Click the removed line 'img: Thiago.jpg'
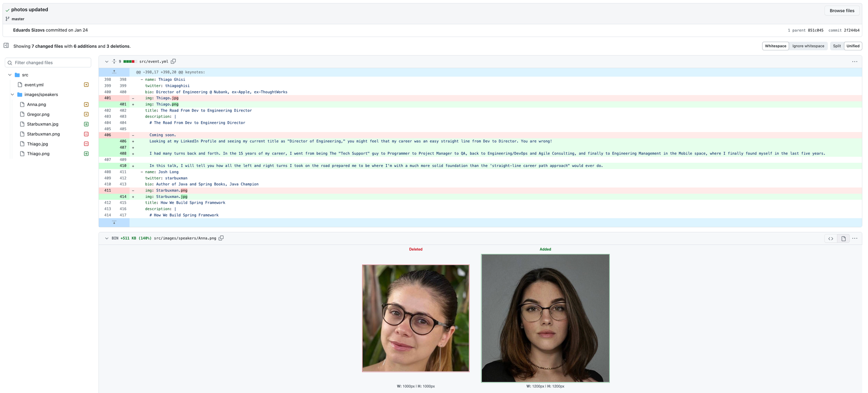 [480, 98]
